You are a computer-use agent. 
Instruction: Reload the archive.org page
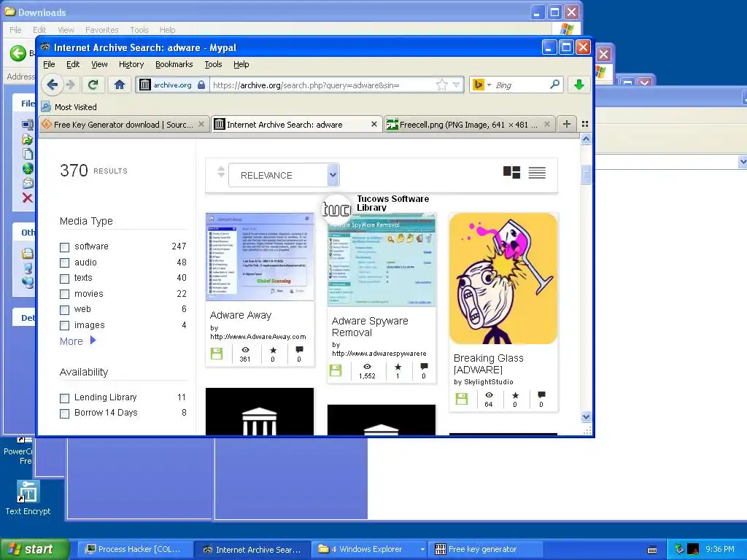coord(93,85)
